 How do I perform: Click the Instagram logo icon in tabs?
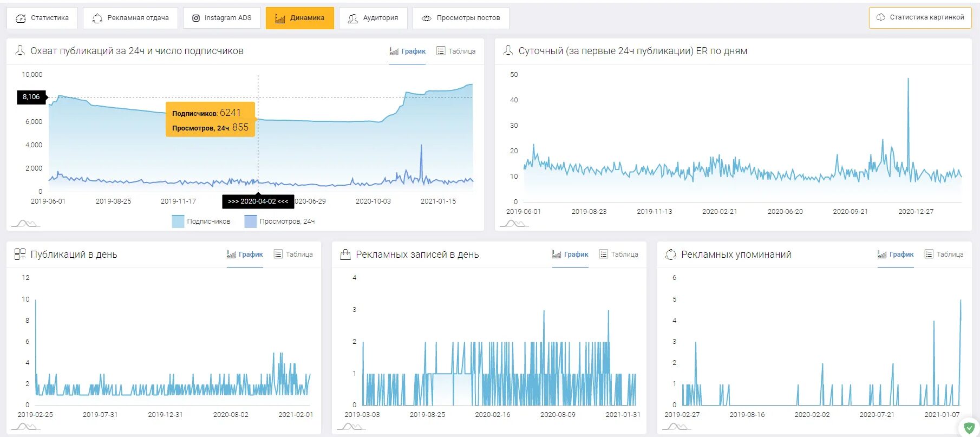pyautogui.click(x=196, y=18)
